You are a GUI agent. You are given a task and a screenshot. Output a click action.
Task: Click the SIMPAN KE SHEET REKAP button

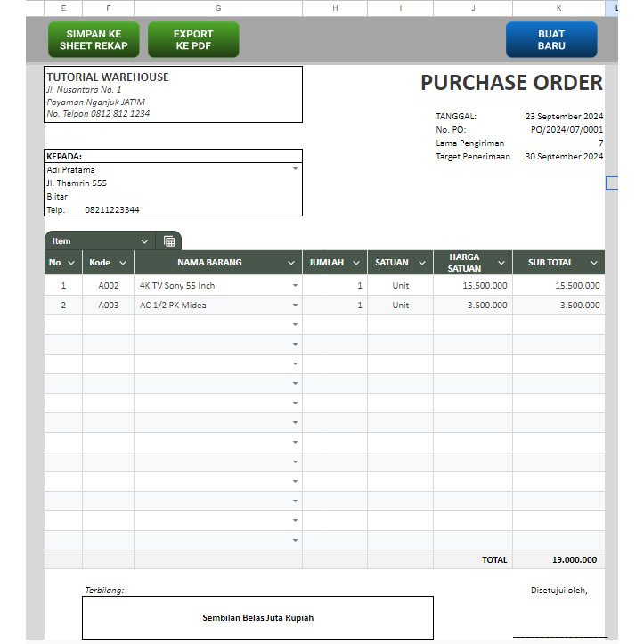click(x=94, y=39)
